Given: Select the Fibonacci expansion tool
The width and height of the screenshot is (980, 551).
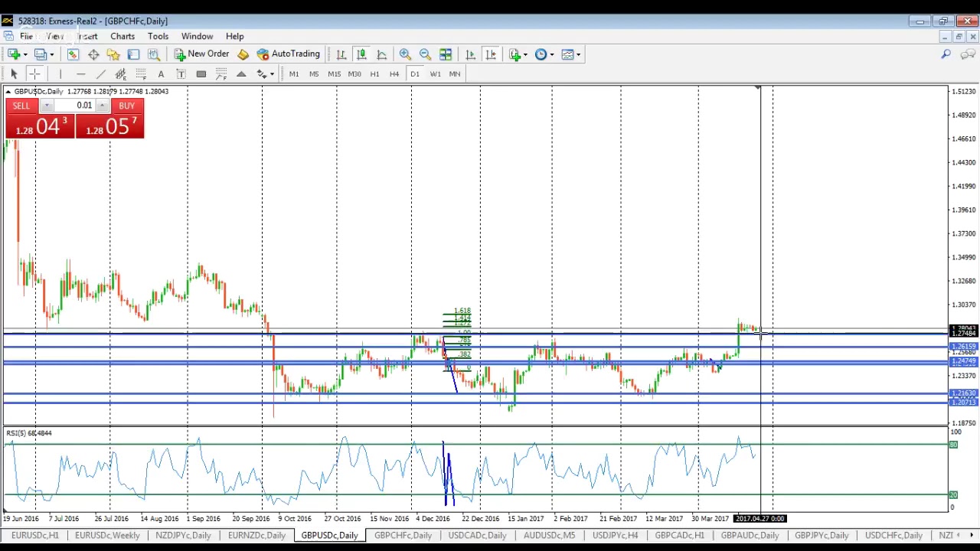Looking at the screenshot, I should pos(221,74).
